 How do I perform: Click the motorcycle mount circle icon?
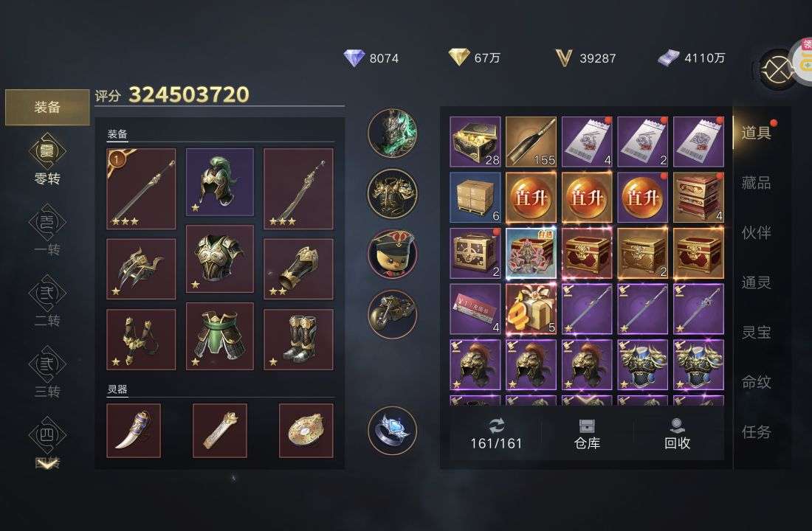(x=392, y=314)
